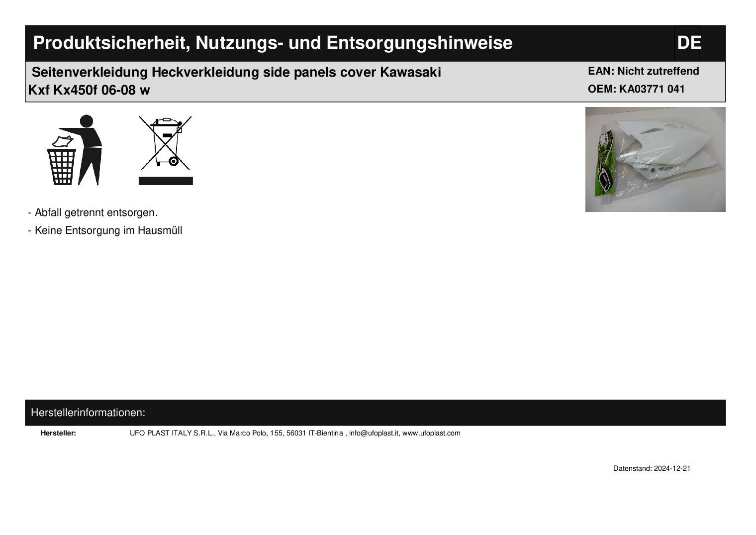Click the waste basket in the tidy man icon
This screenshot has height=535, width=756.
(62, 166)
